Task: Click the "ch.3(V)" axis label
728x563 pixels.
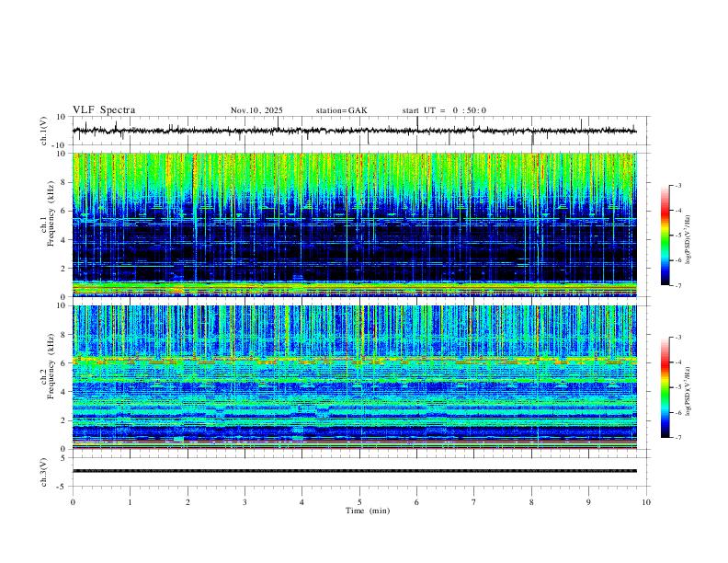Action: pos(44,472)
